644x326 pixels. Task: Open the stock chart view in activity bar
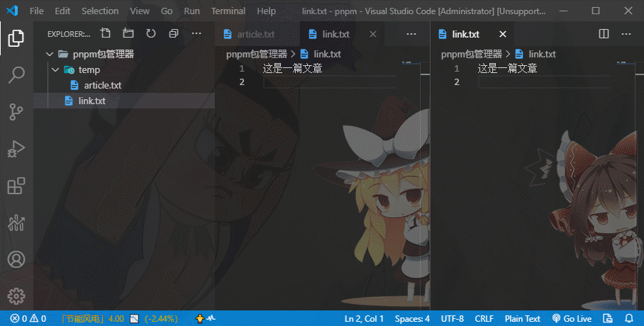(16, 223)
